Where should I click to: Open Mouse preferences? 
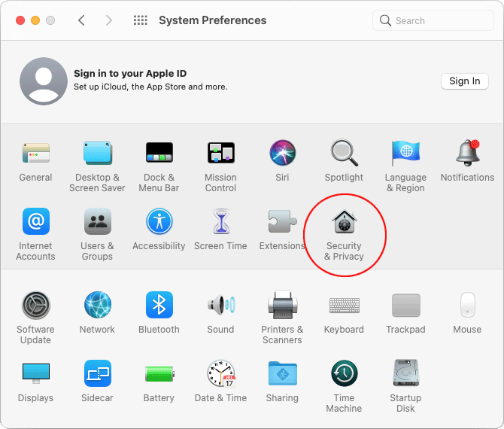[468, 305]
